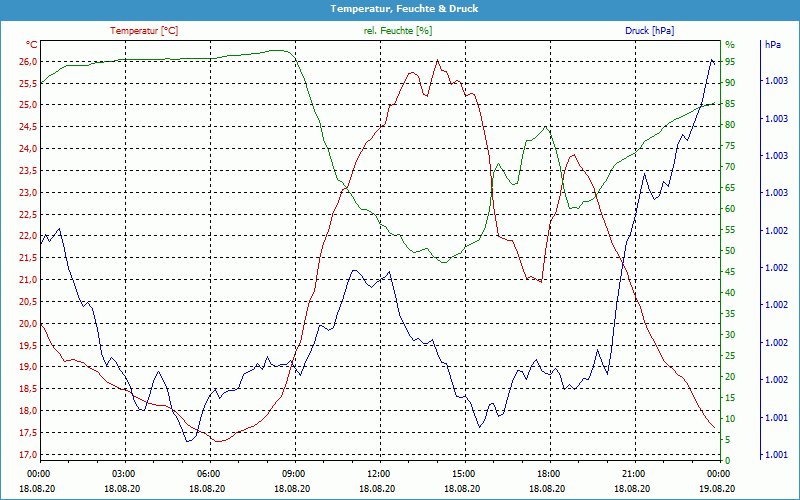This screenshot has width=800, height=500.
Task: Select the 06:00 time axis label
Action: point(209,473)
